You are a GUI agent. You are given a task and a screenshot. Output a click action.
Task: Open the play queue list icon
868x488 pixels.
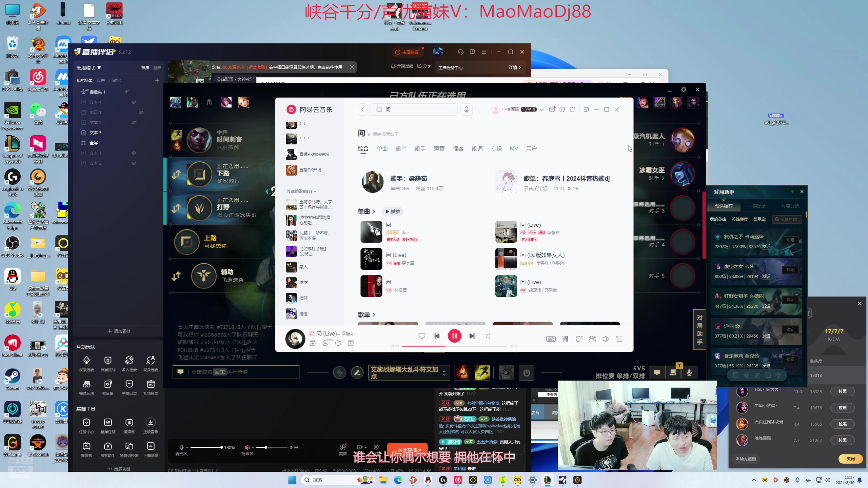pos(619,339)
